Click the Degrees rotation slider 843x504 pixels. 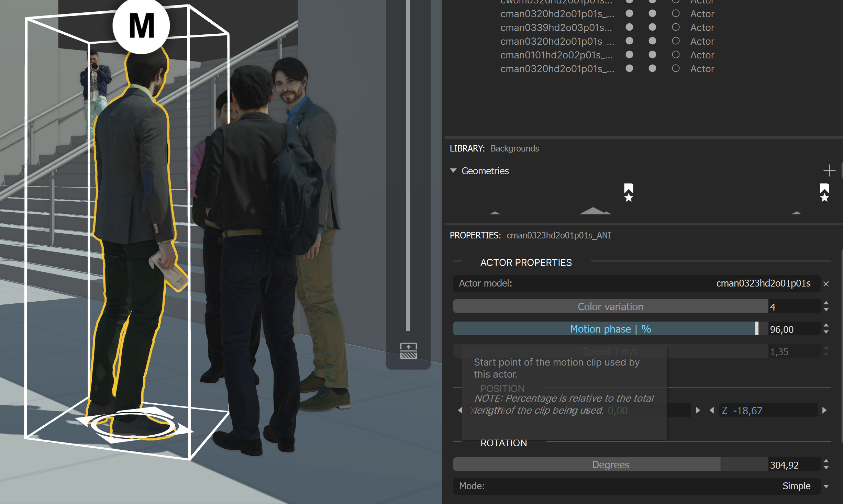point(611,464)
